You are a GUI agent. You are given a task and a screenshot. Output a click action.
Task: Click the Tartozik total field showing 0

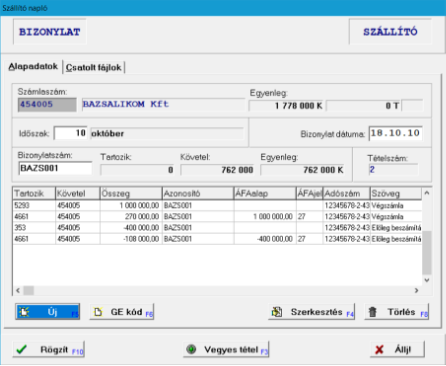tap(137, 170)
